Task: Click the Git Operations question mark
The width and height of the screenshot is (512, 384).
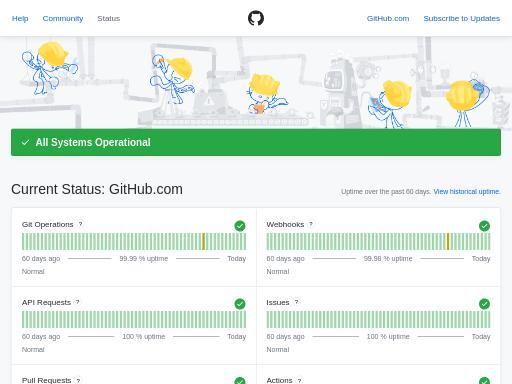Action: tap(80, 224)
